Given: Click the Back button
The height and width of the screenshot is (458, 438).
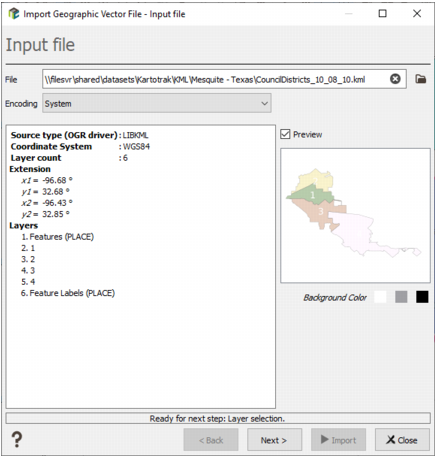Looking at the screenshot, I should click(x=211, y=440).
